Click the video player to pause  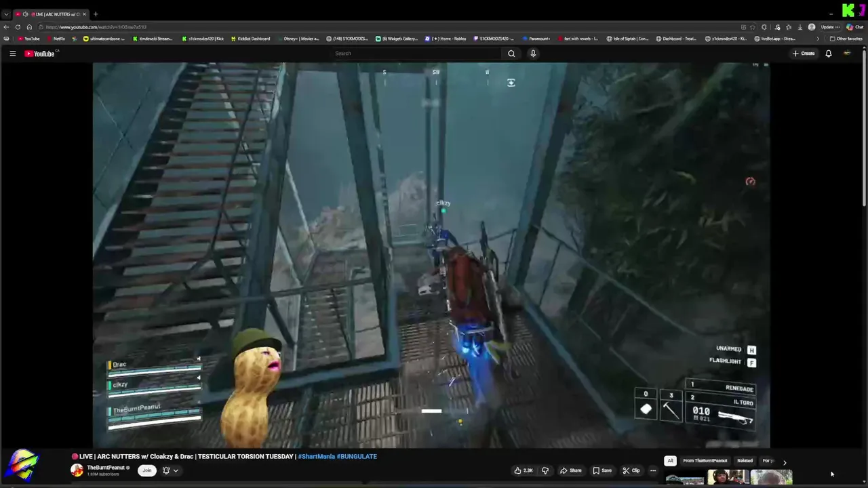pyautogui.click(x=431, y=255)
